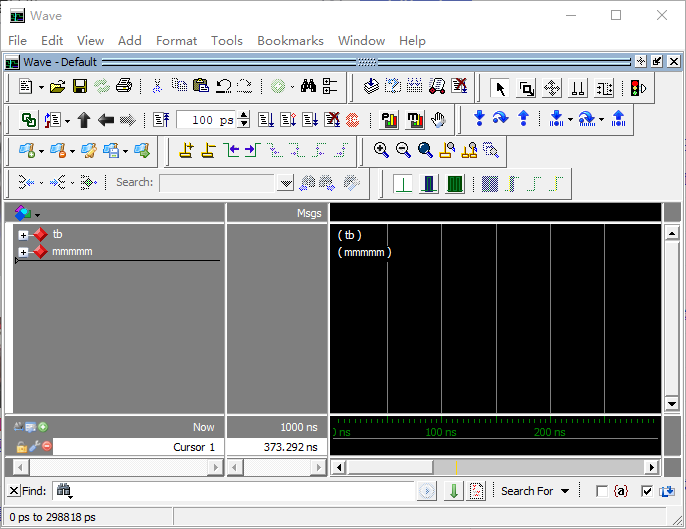The image size is (686, 529).
Task: Open the Search For dropdown
Action: [535, 491]
